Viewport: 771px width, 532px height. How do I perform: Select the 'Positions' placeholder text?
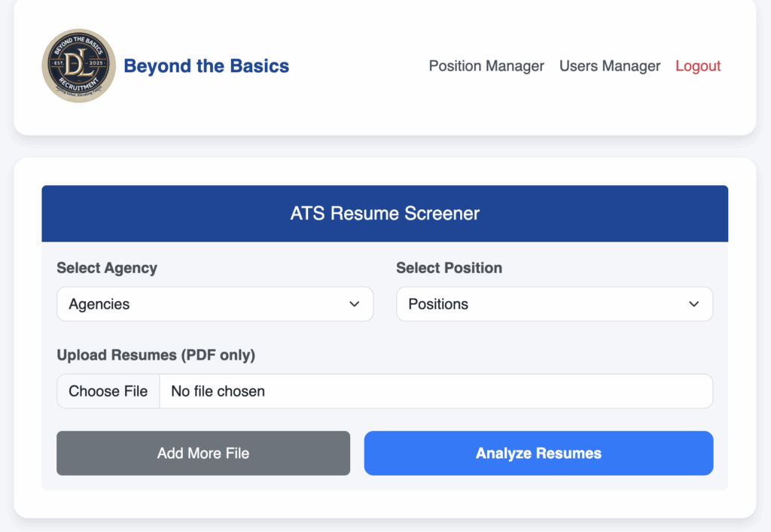click(x=438, y=304)
